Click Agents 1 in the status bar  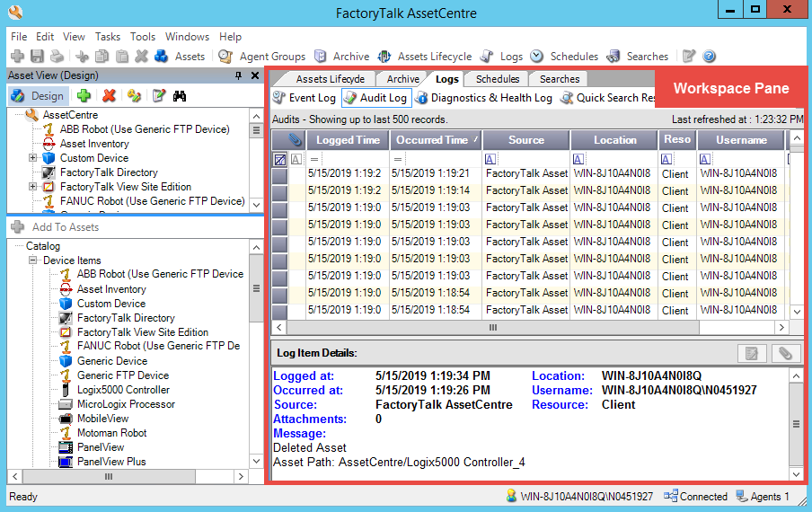pyautogui.click(x=763, y=497)
